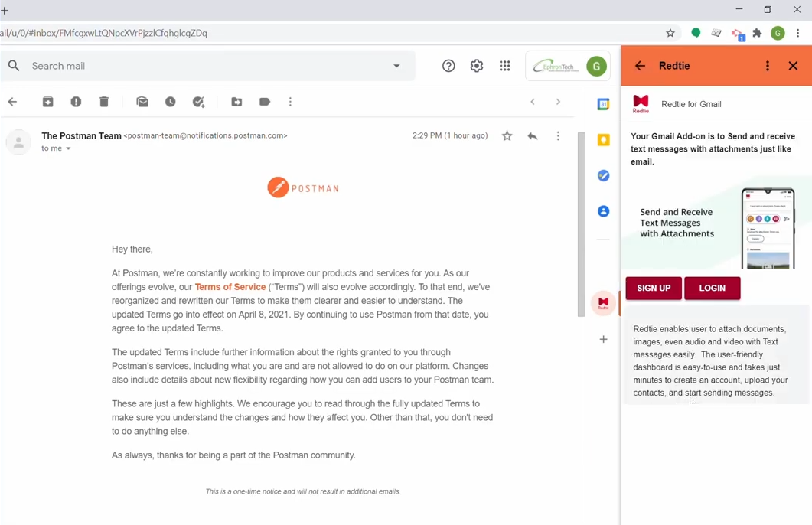
Task: Open Google Keep side panel
Action: 603,140
